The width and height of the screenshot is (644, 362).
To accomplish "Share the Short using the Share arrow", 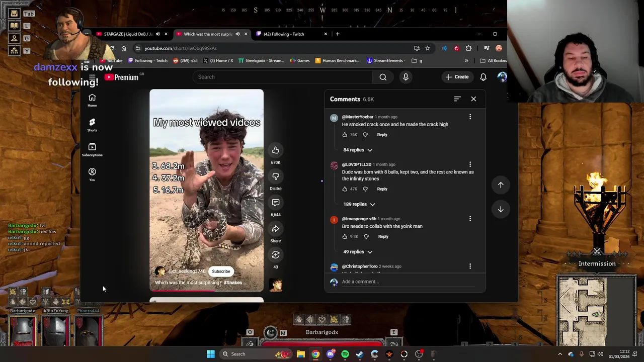I will 276,229.
